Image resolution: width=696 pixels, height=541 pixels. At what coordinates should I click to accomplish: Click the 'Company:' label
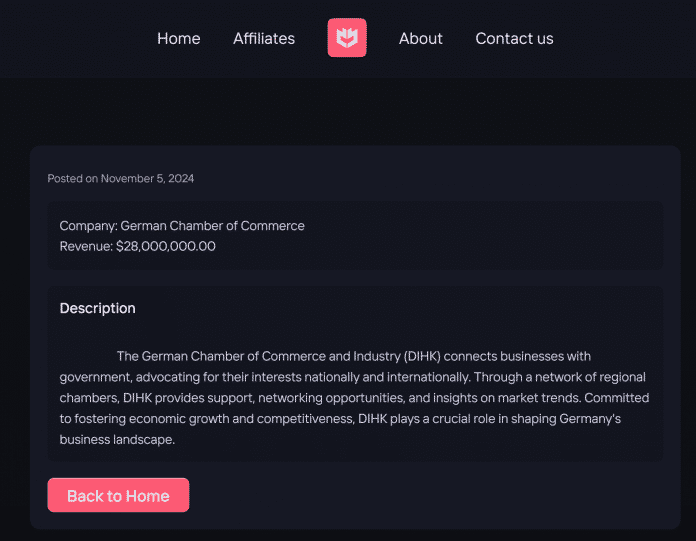coord(88,226)
